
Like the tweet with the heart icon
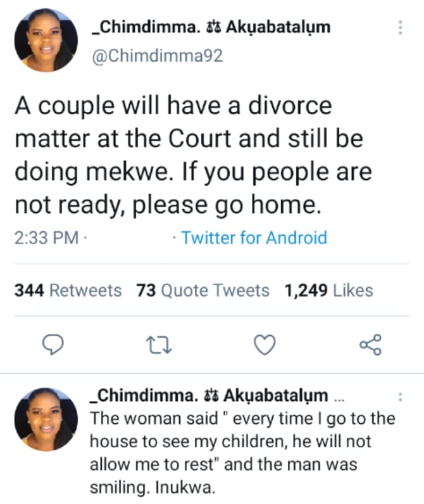coord(264,346)
